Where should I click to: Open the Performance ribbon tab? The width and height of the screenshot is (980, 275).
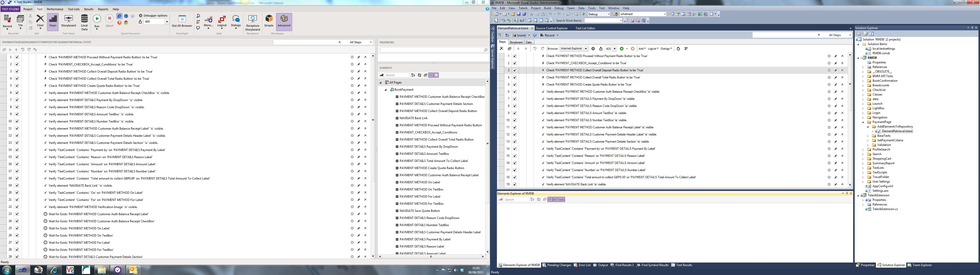pos(55,9)
